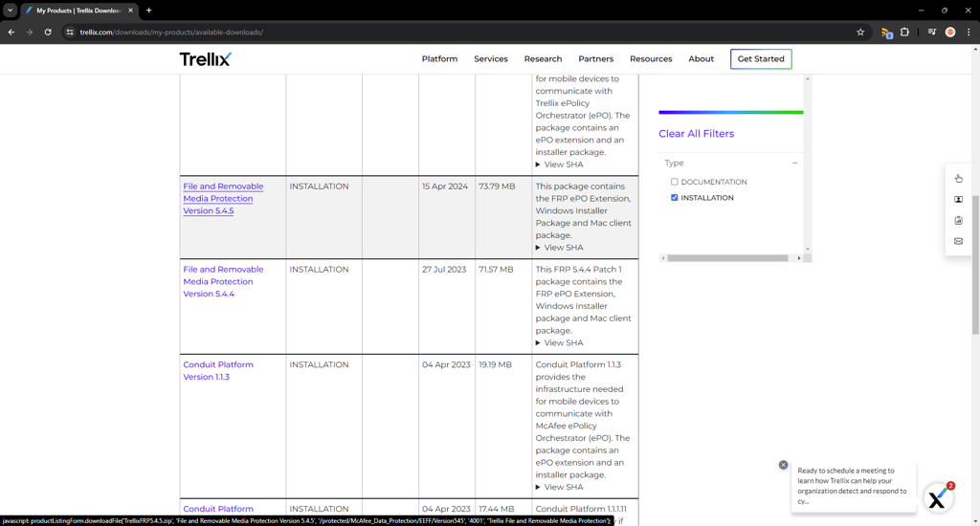Open the Trellix chat assistant bubble
980x526 pixels.
[938, 497]
